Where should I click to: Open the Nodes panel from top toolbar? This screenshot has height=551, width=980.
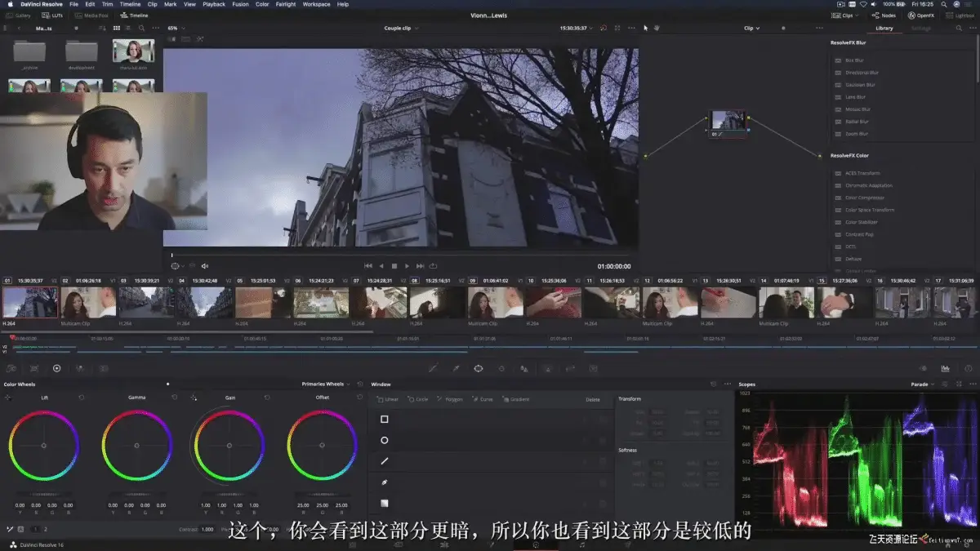pos(884,16)
